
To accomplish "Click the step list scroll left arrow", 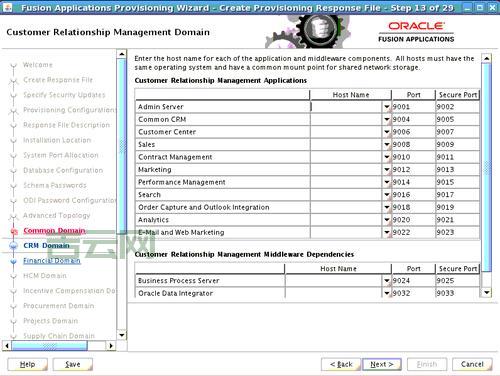I will pyautogui.click(x=7, y=346).
